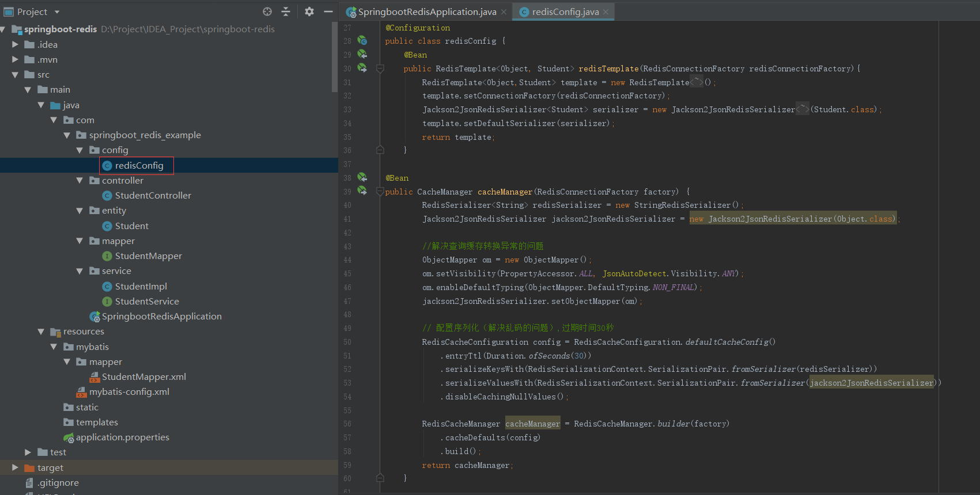Select the static folder

coord(87,407)
